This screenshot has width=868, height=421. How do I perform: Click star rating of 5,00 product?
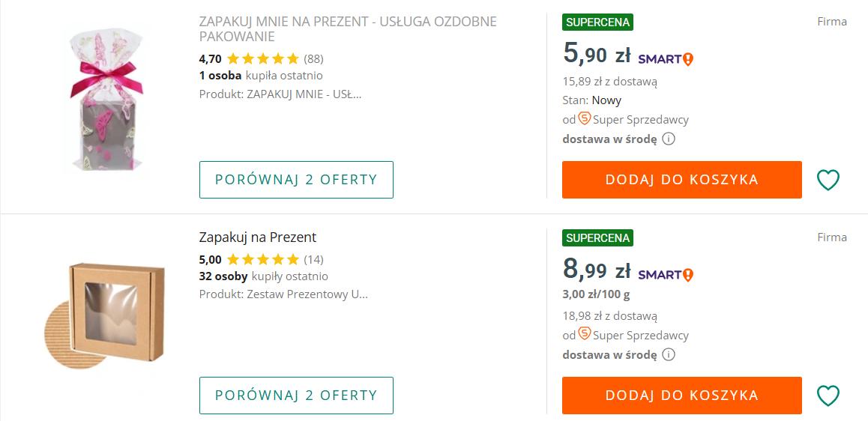click(x=262, y=260)
